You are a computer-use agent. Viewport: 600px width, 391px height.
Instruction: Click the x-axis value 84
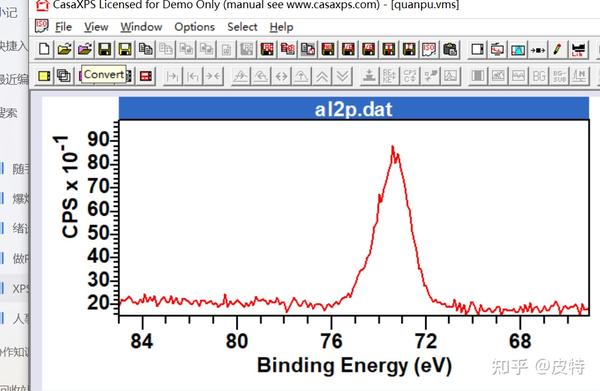coord(142,340)
